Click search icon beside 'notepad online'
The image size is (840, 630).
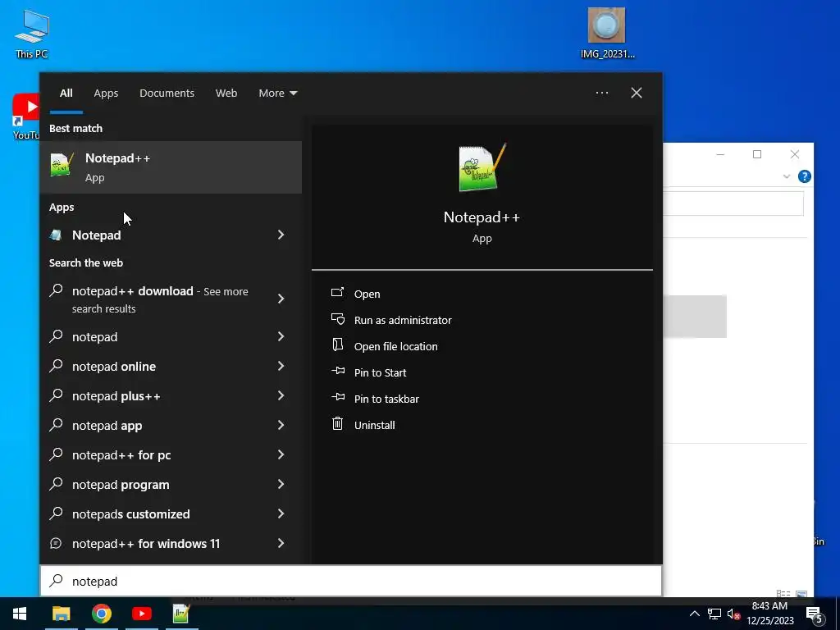click(x=57, y=365)
